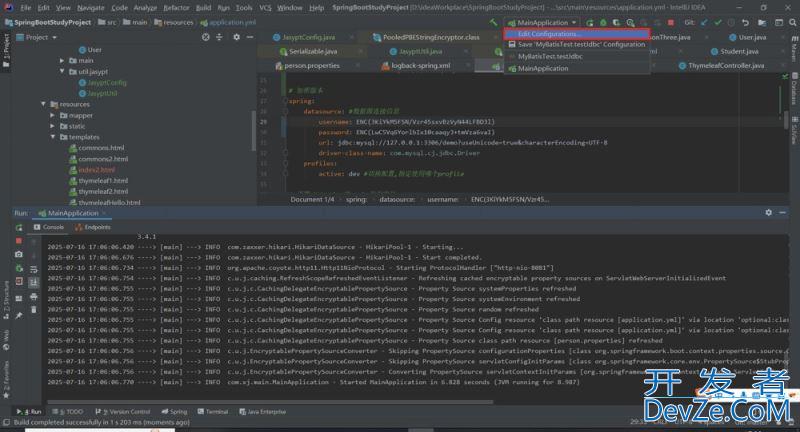Choose Save 'MyBatisTest.testJdbc' Configuration
The image size is (800, 432).
click(577, 44)
